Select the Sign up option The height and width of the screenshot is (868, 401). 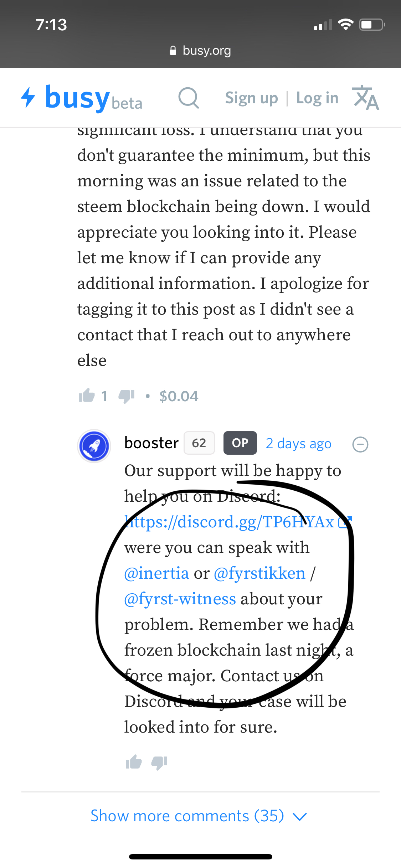251,98
